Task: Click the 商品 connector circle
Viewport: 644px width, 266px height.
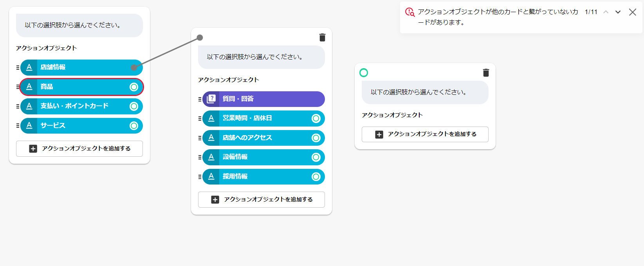Action: pyautogui.click(x=134, y=87)
